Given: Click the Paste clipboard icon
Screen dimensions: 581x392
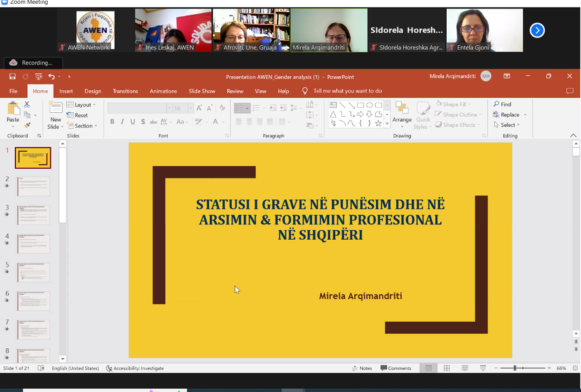Looking at the screenshot, I should [13, 112].
